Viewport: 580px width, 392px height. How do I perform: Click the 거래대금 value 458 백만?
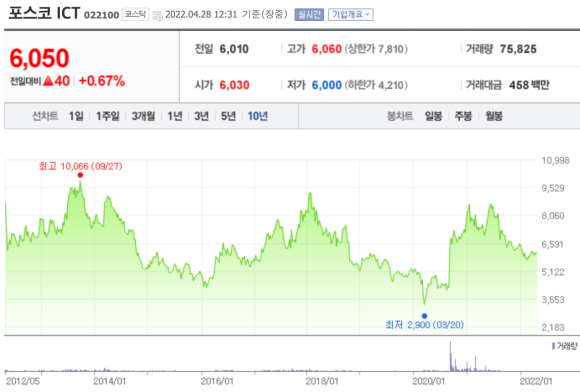tap(529, 85)
